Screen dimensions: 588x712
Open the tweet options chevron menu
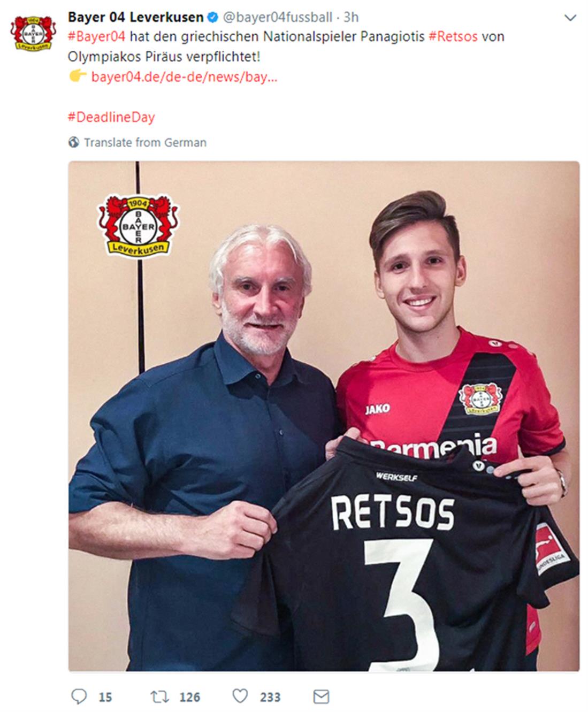[570, 18]
